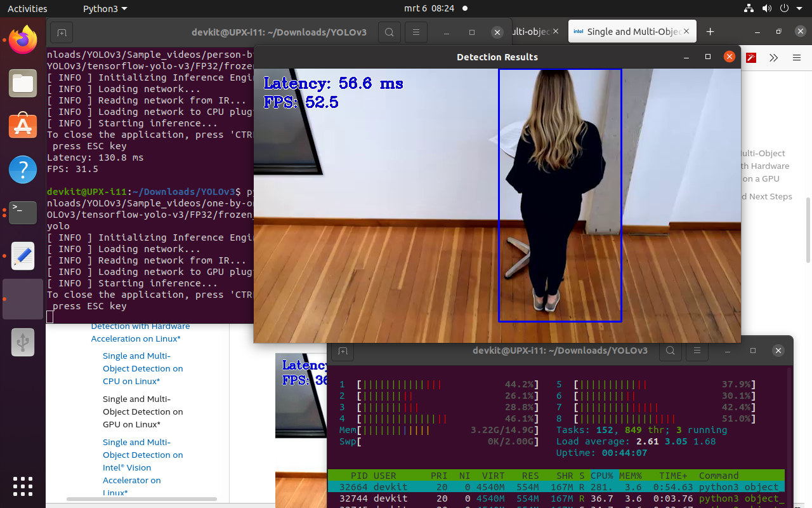
Task: Add a new tab in htop terminal
Action: [343, 351]
